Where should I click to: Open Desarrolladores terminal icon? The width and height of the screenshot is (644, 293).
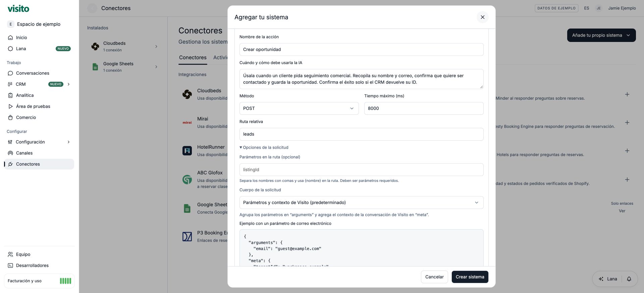coord(10,265)
